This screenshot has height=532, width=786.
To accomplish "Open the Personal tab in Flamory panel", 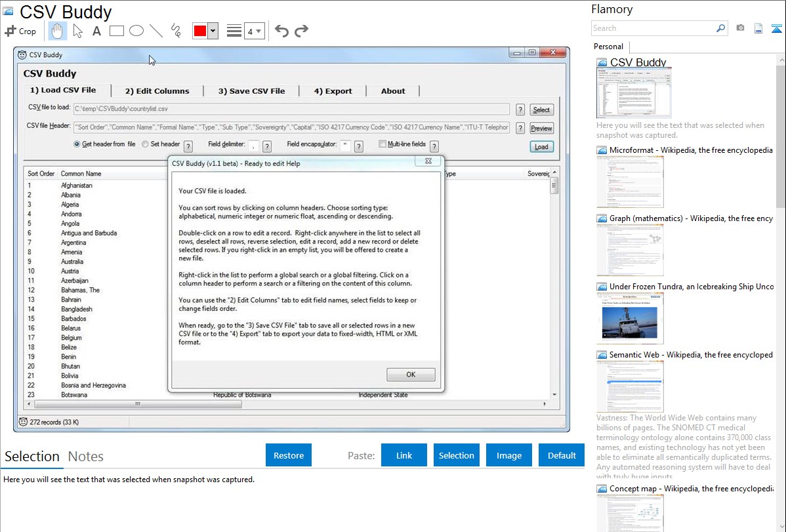I will tap(608, 47).
